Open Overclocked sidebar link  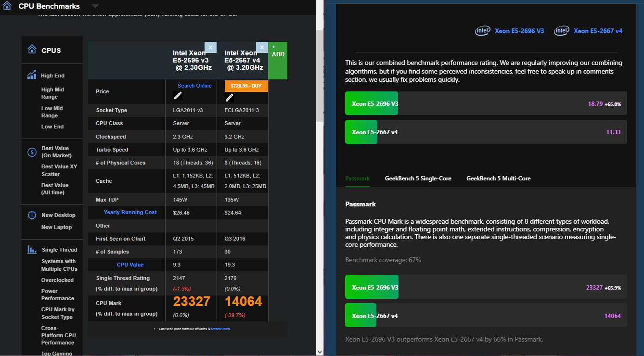pos(57,280)
